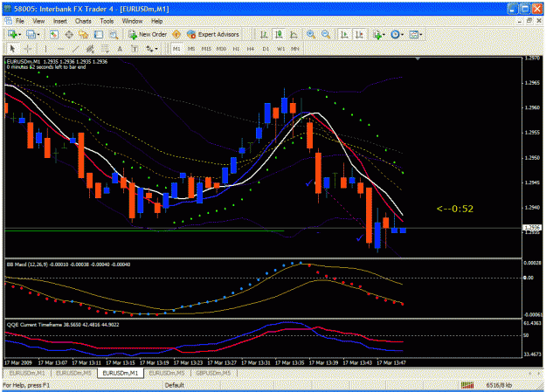Switch timeframe to M15
The width and height of the screenshot is (546, 392).
pyautogui.click(x=206, y=49)
